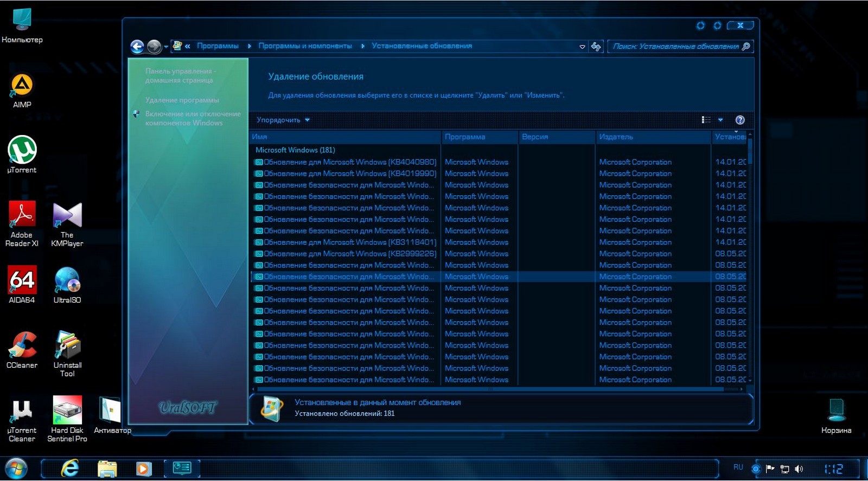Collapse the Microsoft Windows (181) group
The width and height of the screenshot is (868, 481).
[x=295, y=150]
